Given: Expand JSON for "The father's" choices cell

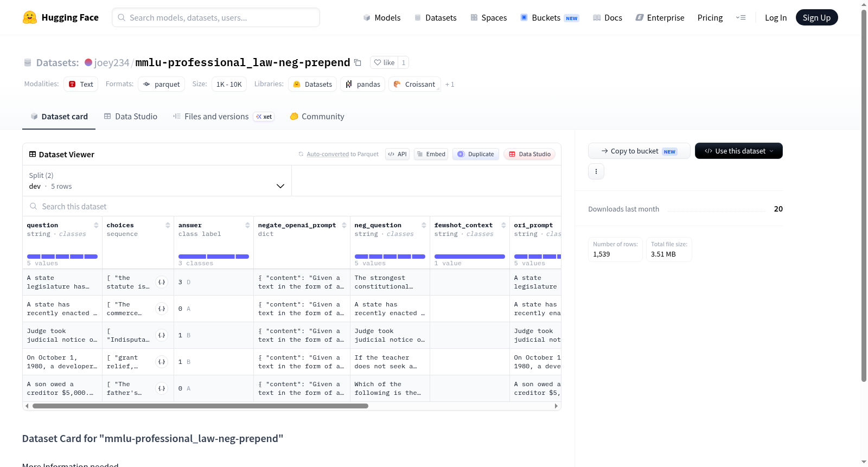Looking at the screenshot, I should pos(162,388).
